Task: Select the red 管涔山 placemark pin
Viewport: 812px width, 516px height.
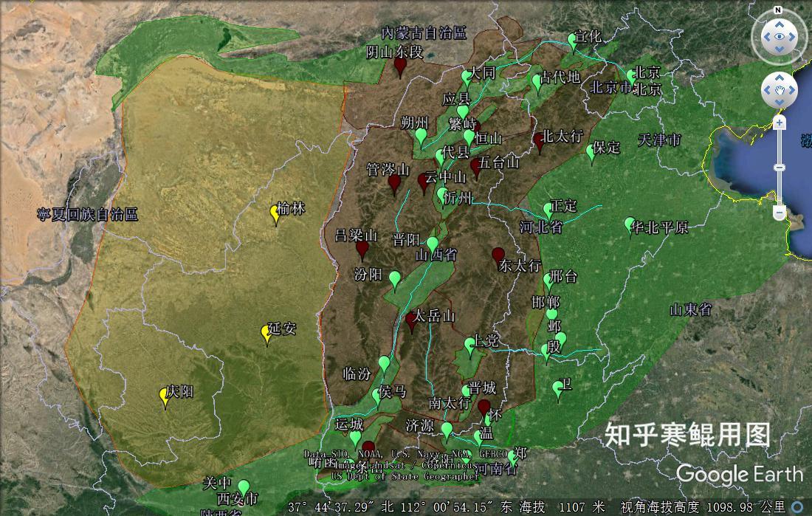Action: (x=395, y=182)
